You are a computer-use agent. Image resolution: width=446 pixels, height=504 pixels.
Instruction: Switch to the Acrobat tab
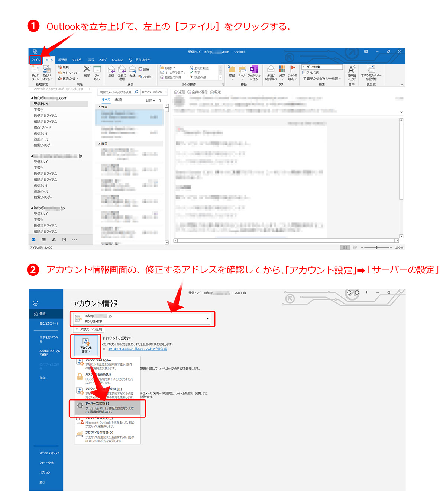(x=117, y=60)
